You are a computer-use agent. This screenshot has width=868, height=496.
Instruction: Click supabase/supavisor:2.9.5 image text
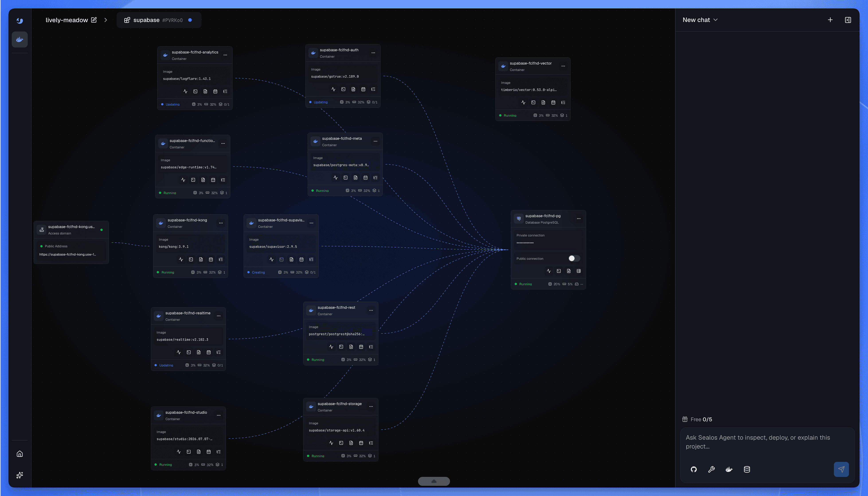point(273,247)
